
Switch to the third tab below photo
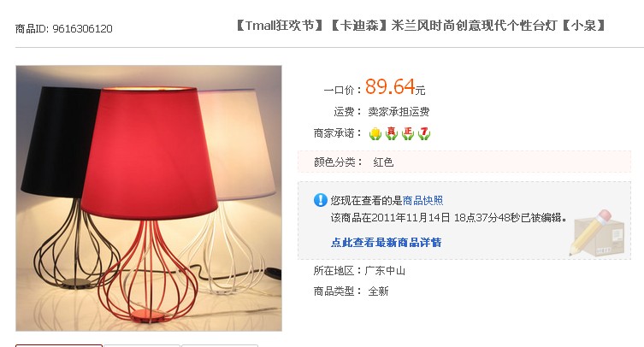(x=220, y=346)
